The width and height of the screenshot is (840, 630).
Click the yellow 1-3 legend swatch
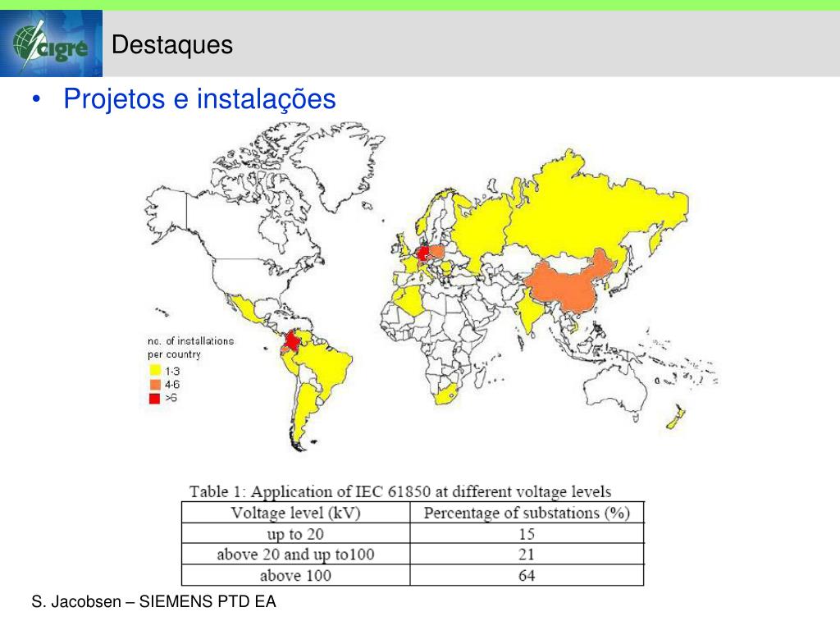(154, 370)
